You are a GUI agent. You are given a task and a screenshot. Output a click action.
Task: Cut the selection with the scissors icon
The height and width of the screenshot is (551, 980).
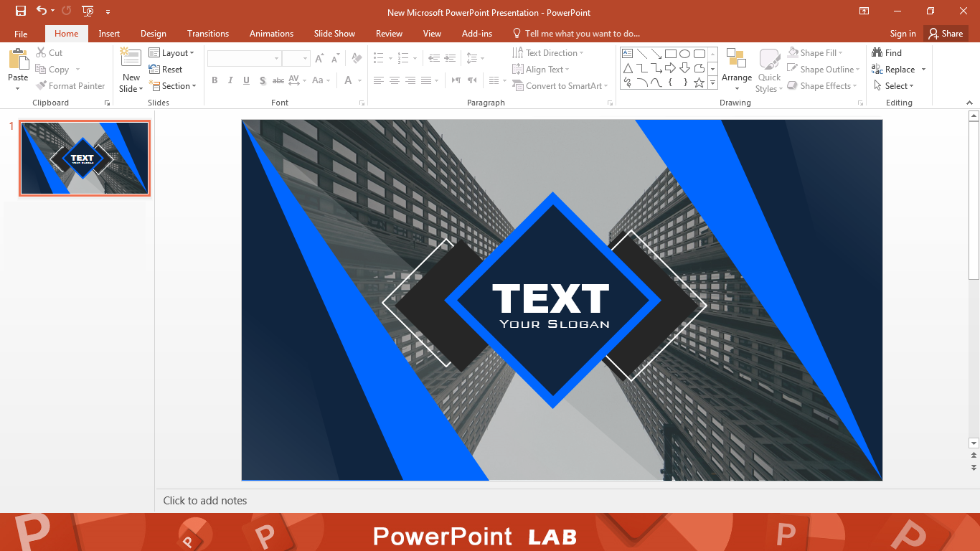pyautogui.click(x=49, y=53)
